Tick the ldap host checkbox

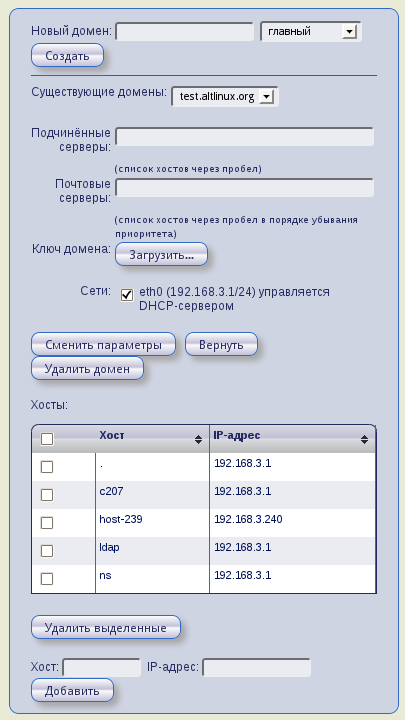(x=47, y=551)
